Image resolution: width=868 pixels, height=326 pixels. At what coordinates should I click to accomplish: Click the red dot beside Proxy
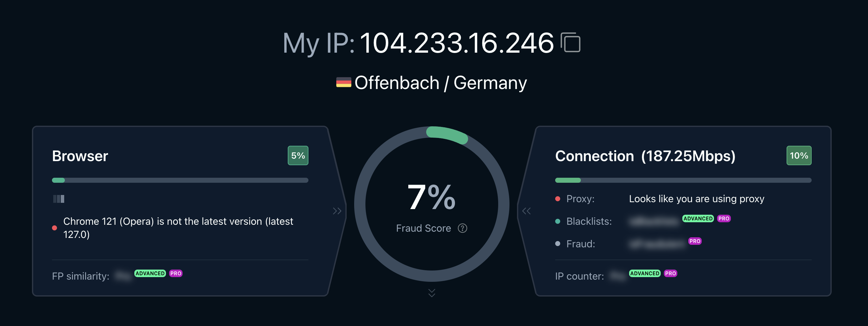point(558,199)
